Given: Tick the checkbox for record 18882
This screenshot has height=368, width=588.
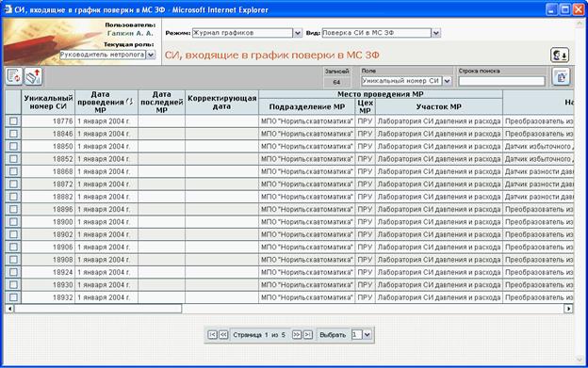Looking at the screenshot, I should click(x=13, y=197).
